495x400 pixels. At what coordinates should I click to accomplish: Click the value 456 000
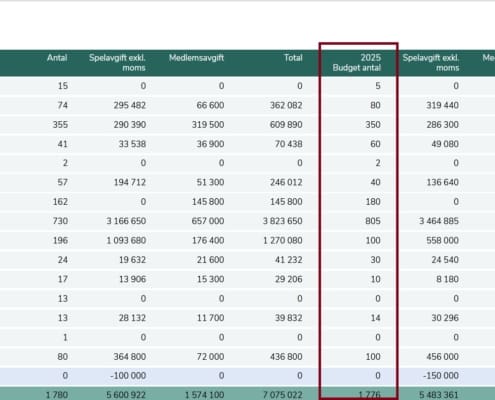443,357
